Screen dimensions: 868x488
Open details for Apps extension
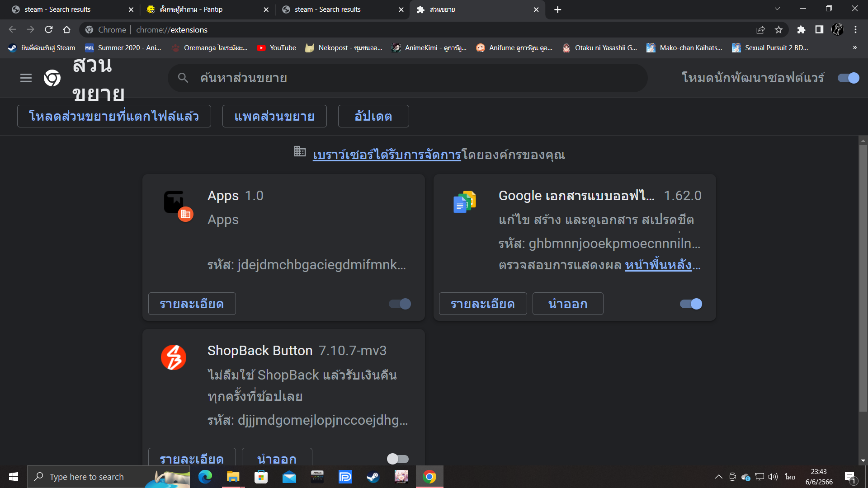coord(192,304)
